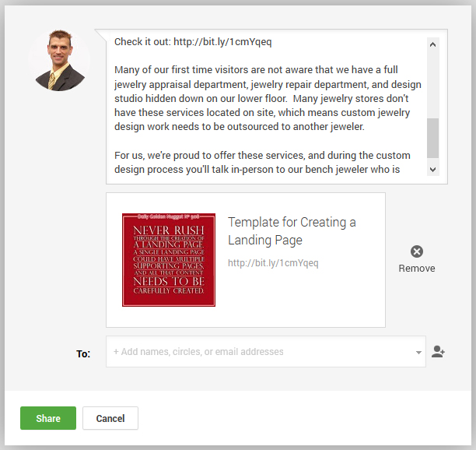Click the 'To:' label
Image resolution: width=476 pixels, height=450 pixels.
[x=83, y=353]
